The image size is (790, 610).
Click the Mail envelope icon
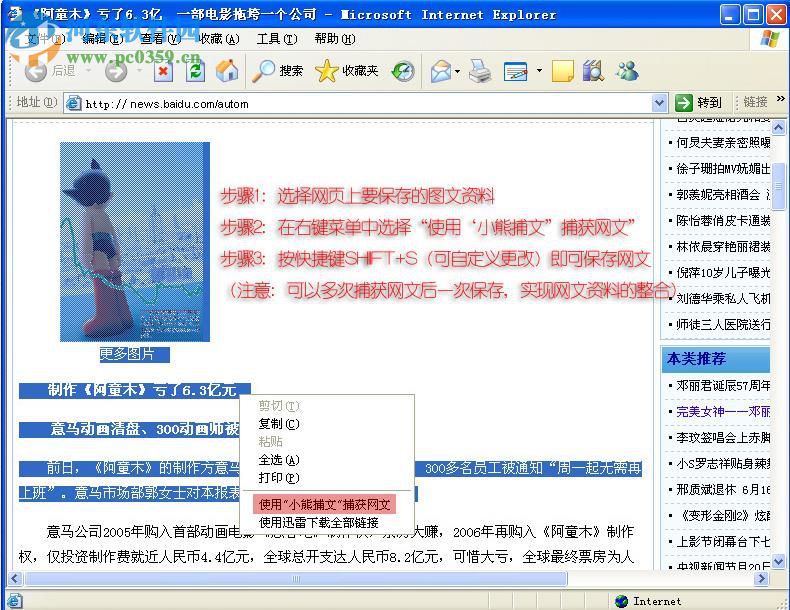click(441, 72)
